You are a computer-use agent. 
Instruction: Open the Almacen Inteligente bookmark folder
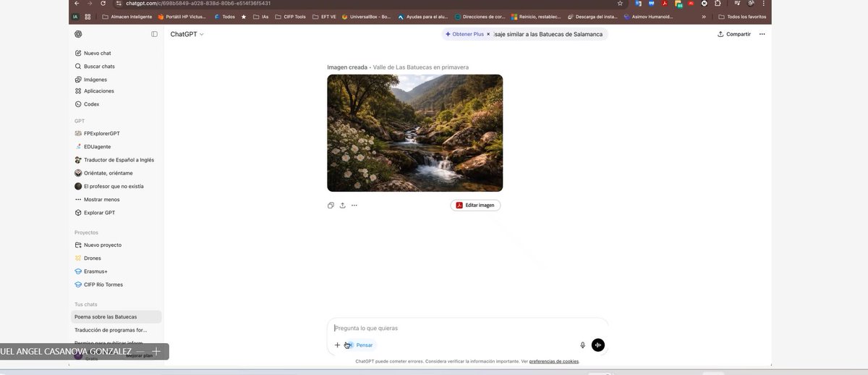pos(127,17)
